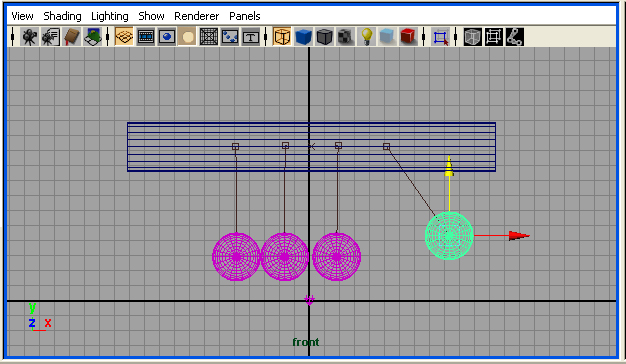
Task: Click the red X-axis move arrow
Action: (519, 236)
